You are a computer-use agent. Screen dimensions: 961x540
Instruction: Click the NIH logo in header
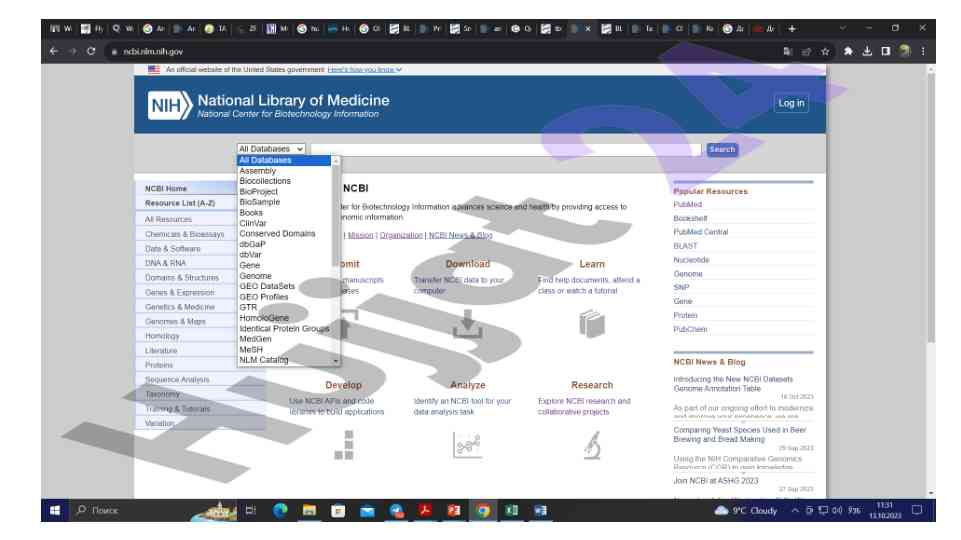click(170, 106)
